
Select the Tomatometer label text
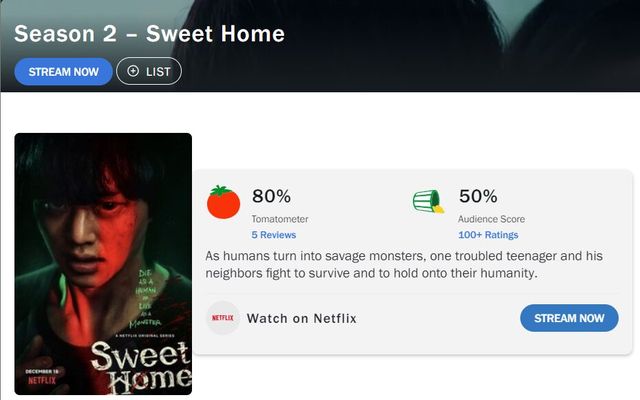[280, 219]
